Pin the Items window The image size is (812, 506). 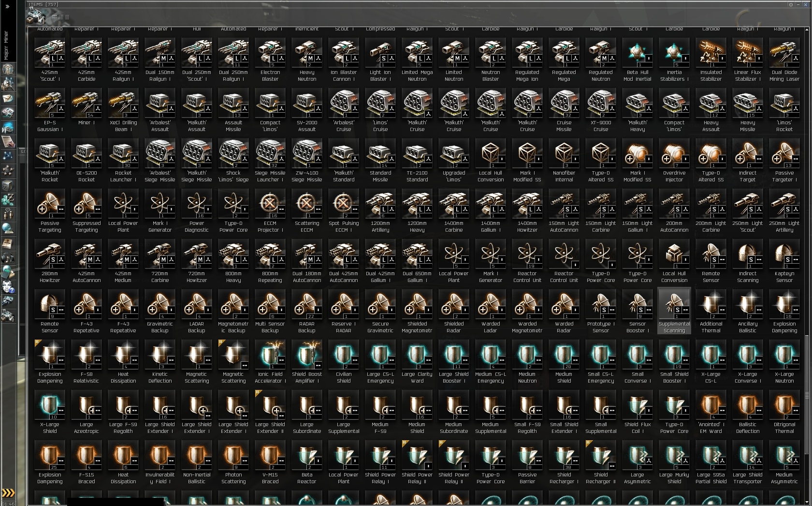pos(791,4)
